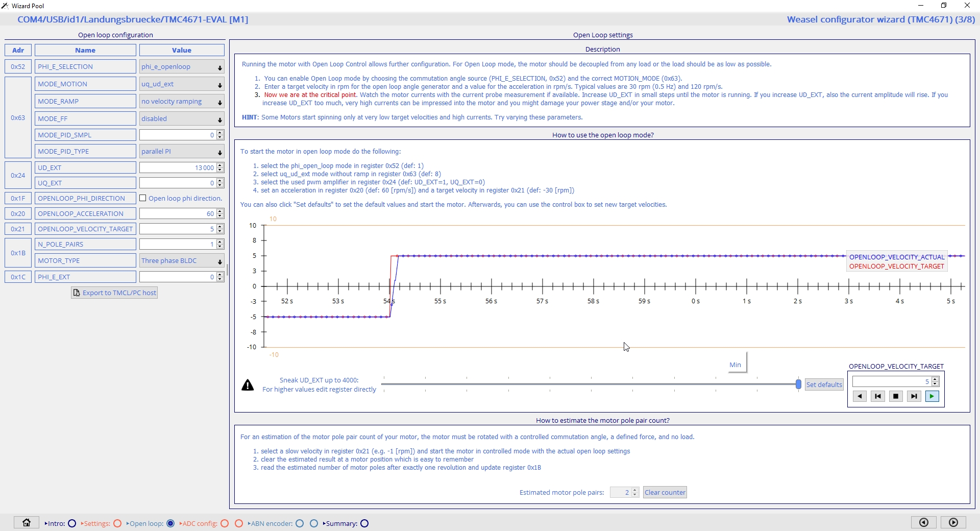The image size is (980, 531).
Task: Click the MODE_PID_SMPL value field
Action: click(178, 135)
